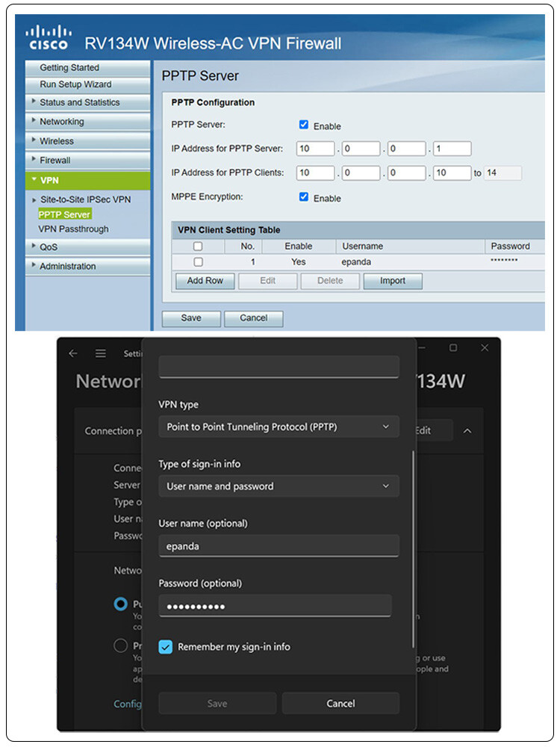Open Run Setup Wizard

(x=87, y=84)
